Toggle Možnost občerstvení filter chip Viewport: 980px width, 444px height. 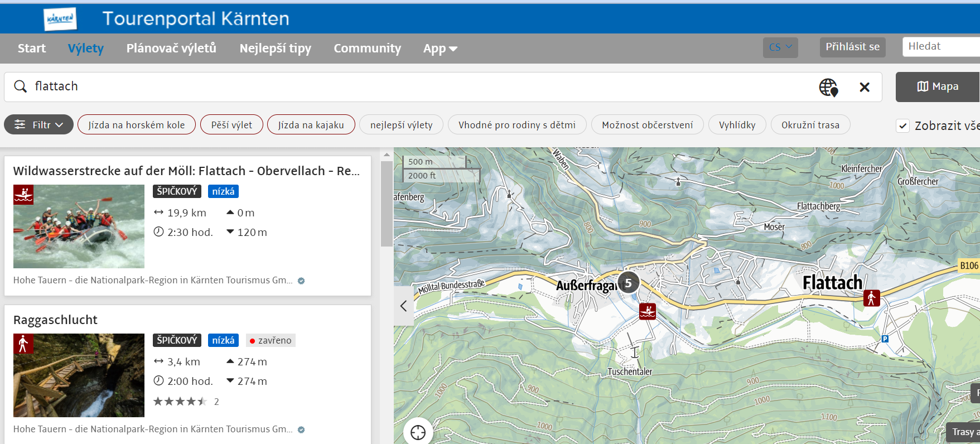tap(648, 124)
